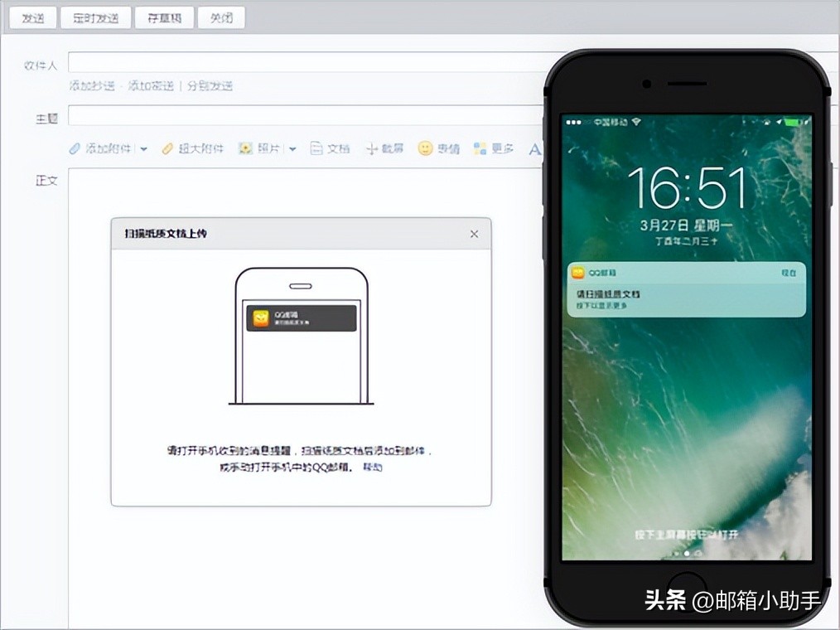Close the 扫描纸质文档上传 dialog
The width and height of the screenshot is (840, 630).
474,234
